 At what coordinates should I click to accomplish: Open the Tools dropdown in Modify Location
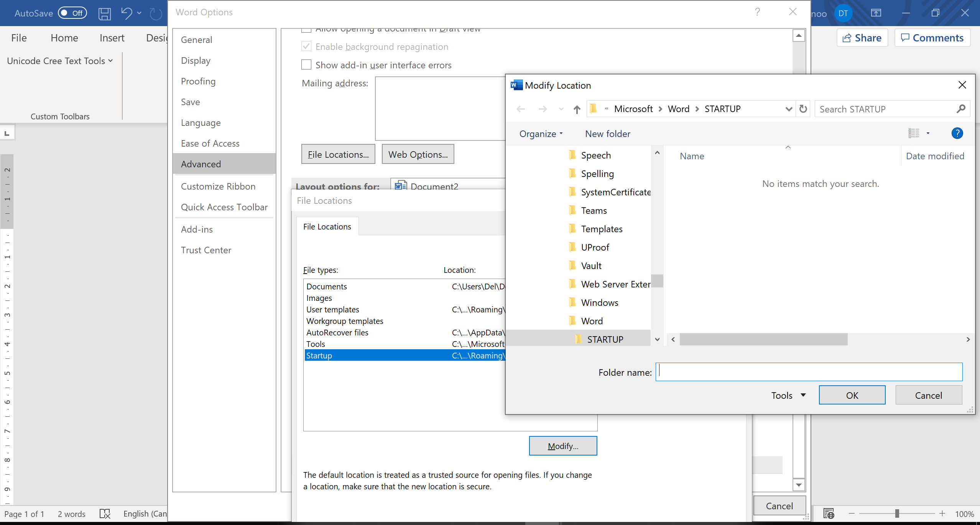(x=789, y=395)
